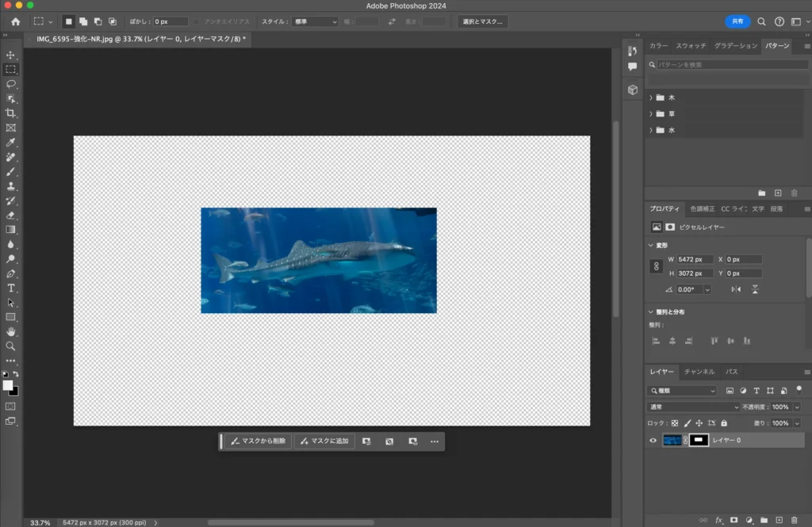Select the Zoom tool
The image size is (812, 527).
[11, 346]
